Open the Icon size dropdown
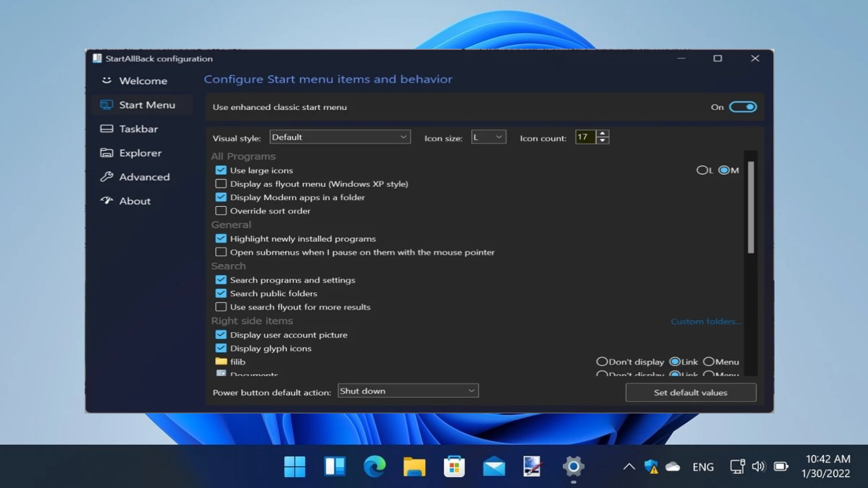This screenshot has width=868, height=488. (488, 137)
